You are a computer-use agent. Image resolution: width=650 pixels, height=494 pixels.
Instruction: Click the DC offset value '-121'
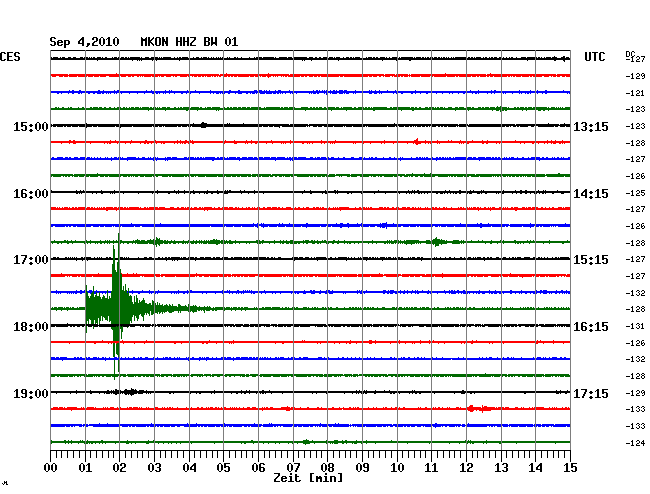pos(635,93)
